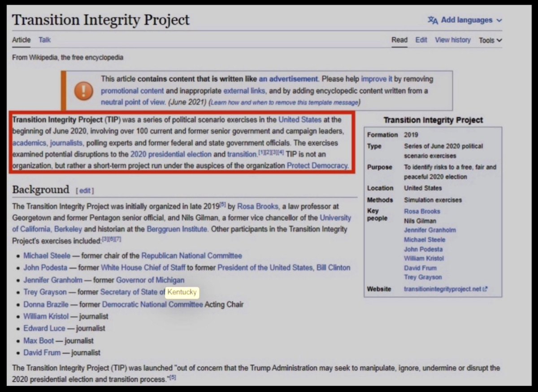Image resolution: width=538 pixels, height=392 pixels.
Task: Click external link icon beside transitionintegrityproject.net
Action: [x=485, y=289]
